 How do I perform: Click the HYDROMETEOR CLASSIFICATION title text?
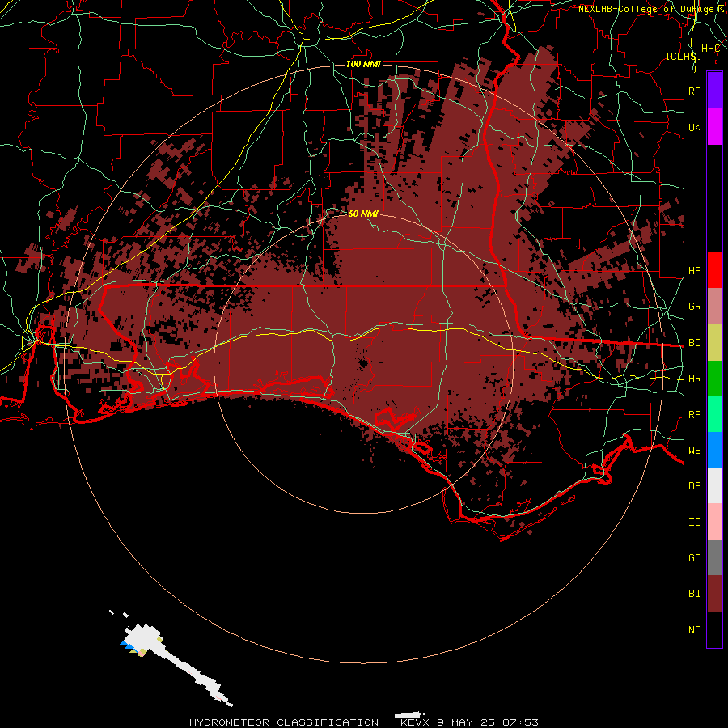pyautogui.click(x=284, y=722)
